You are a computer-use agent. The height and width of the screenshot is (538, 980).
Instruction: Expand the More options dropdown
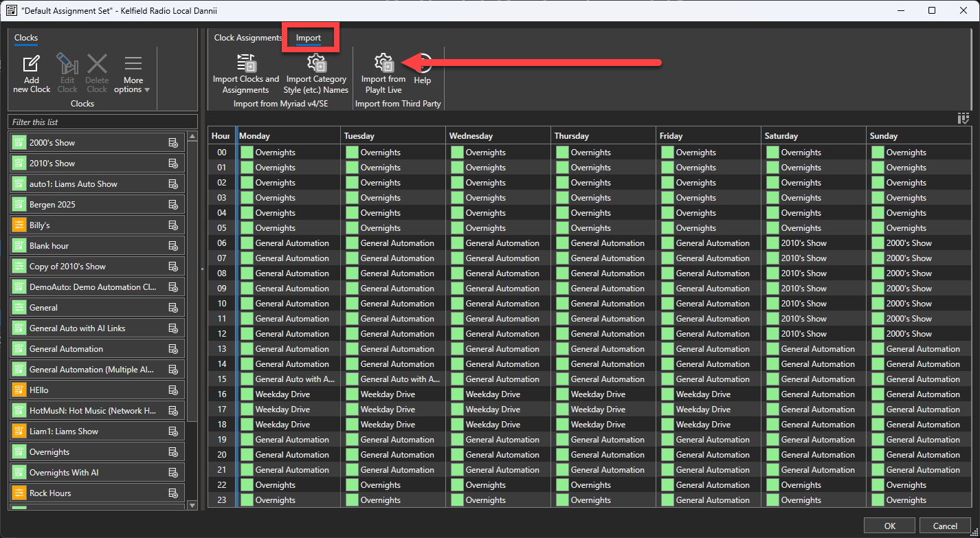(x=133, y=76)
